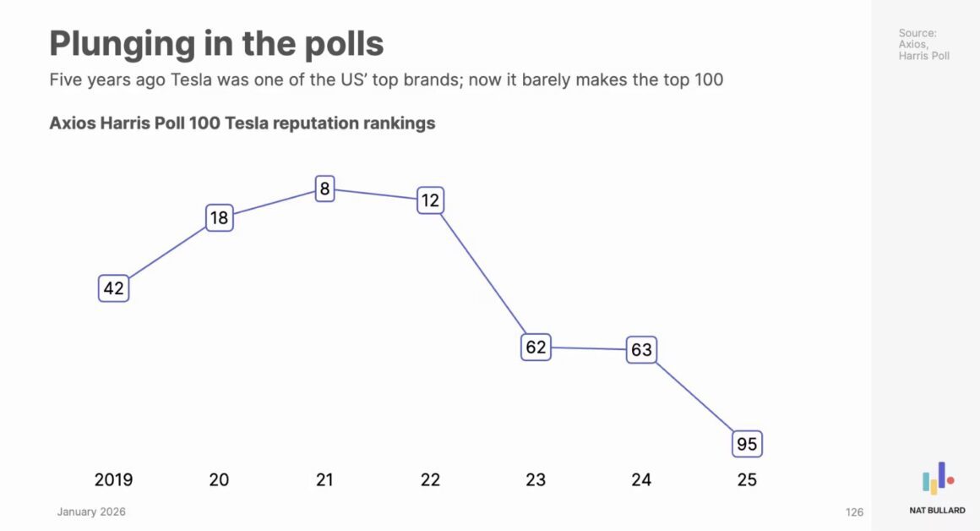Select the data label showing 12
The image size is (980, 531).
430,201
